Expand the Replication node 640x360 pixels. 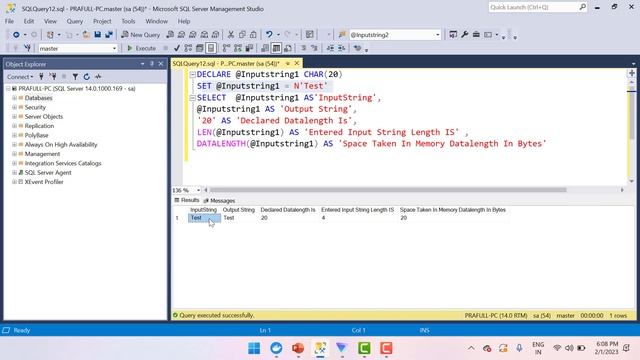pos(14,126)
